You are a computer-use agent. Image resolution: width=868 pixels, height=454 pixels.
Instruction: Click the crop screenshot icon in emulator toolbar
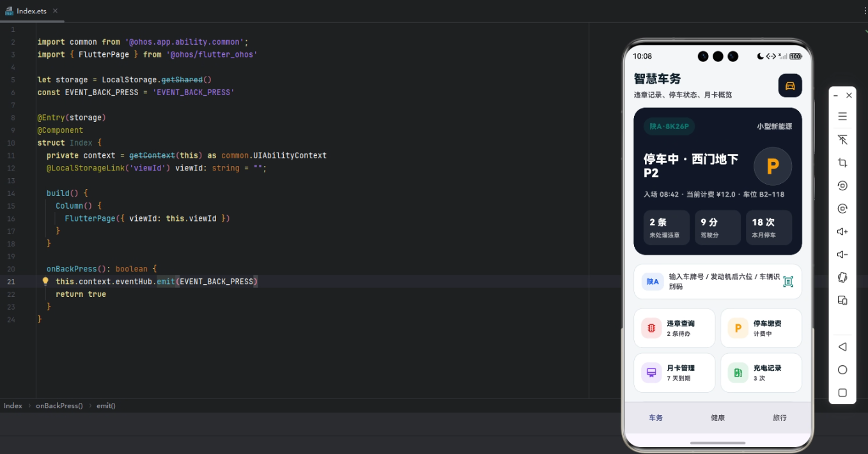coord(842,163)
